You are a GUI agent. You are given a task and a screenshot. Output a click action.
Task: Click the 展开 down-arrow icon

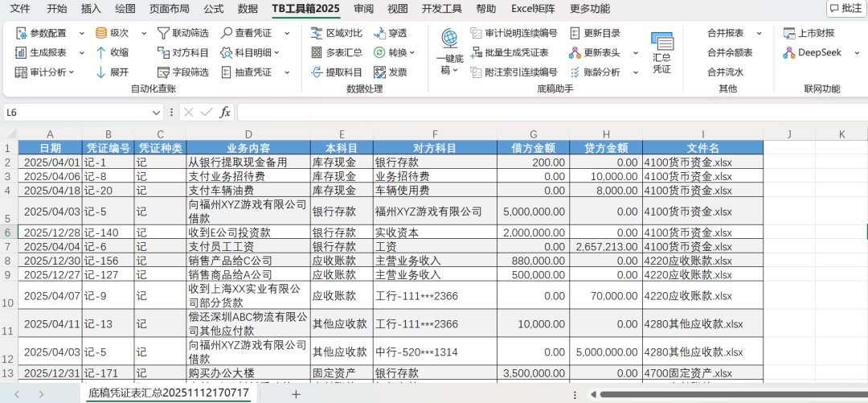pos(101,72)
